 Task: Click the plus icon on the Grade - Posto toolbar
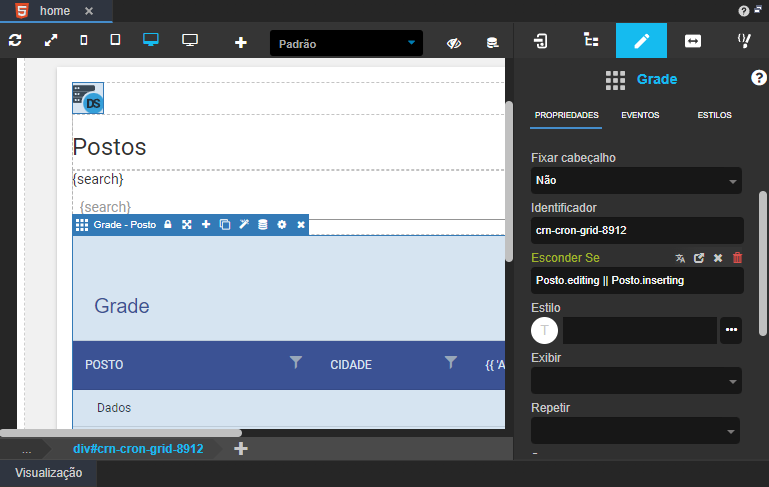[206, 225]
